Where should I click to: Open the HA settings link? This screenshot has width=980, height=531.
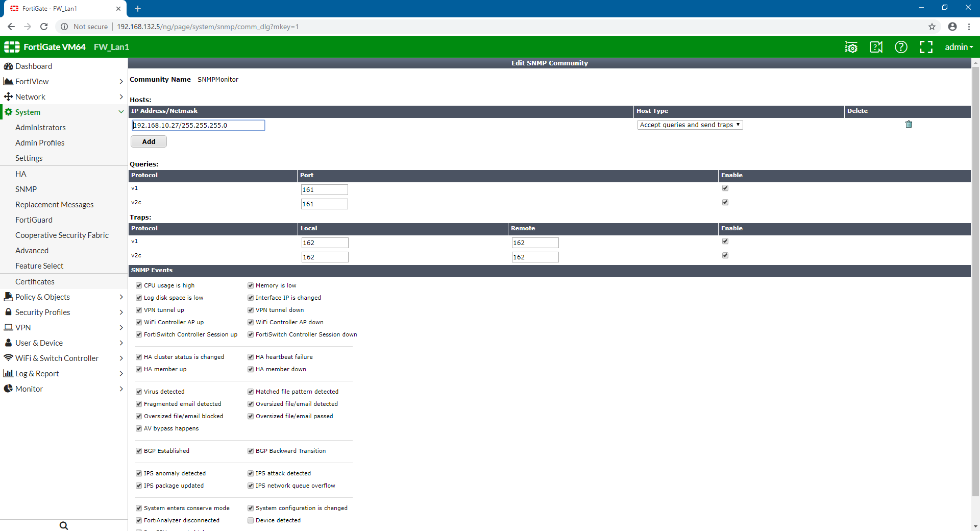(20, 174)
